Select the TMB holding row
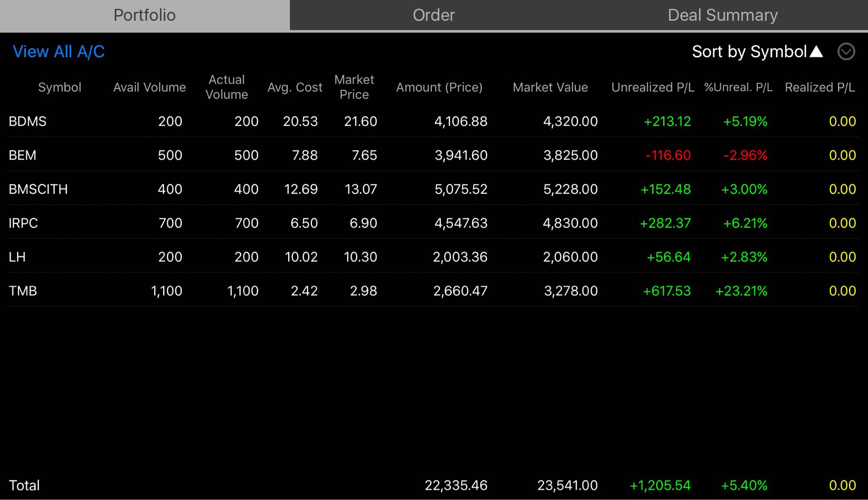 (x=23, y=291)
